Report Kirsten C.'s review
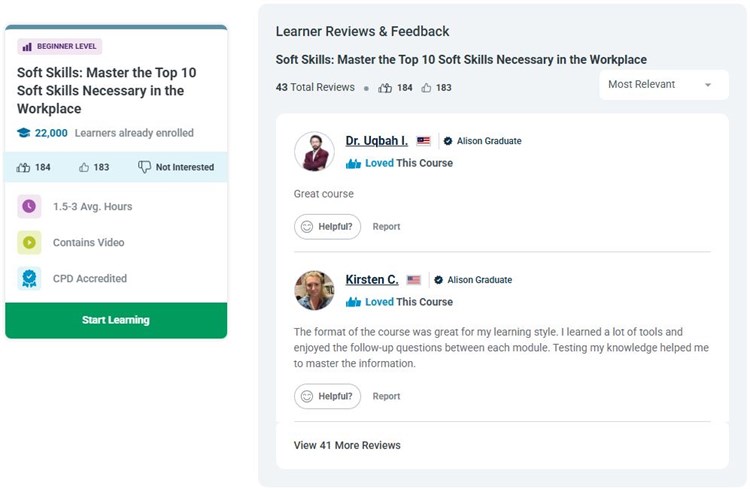Screen dimensions: 750x492 click(386, 396)
